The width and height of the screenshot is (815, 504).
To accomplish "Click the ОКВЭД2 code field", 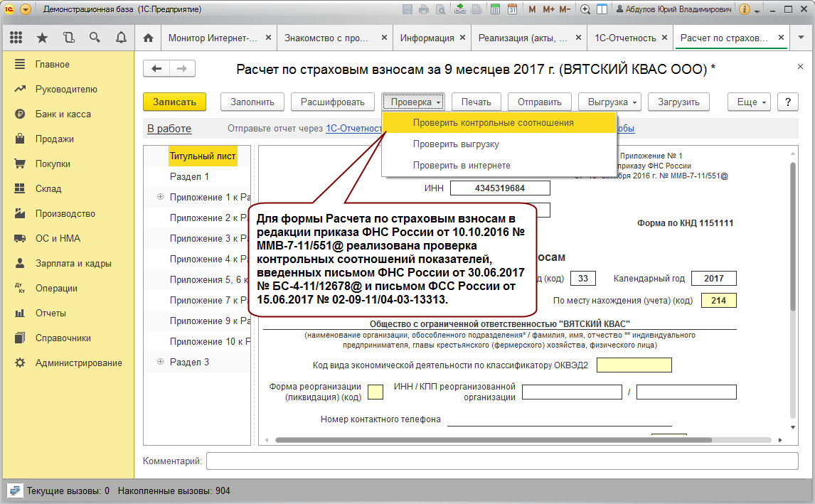I will (634, 365).
